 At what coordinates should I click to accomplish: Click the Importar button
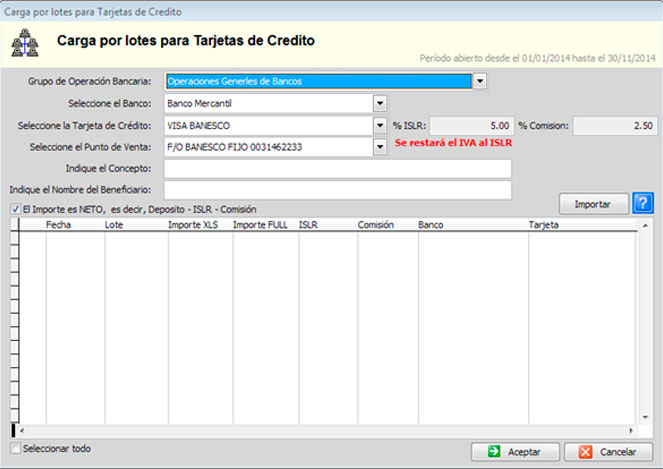pyautogui.click(x=593, y=204)
